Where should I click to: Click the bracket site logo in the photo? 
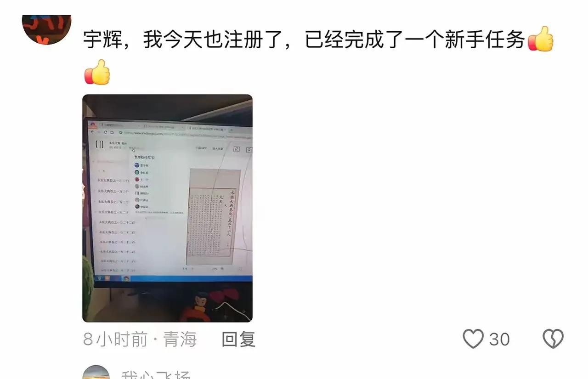(100, 144)
